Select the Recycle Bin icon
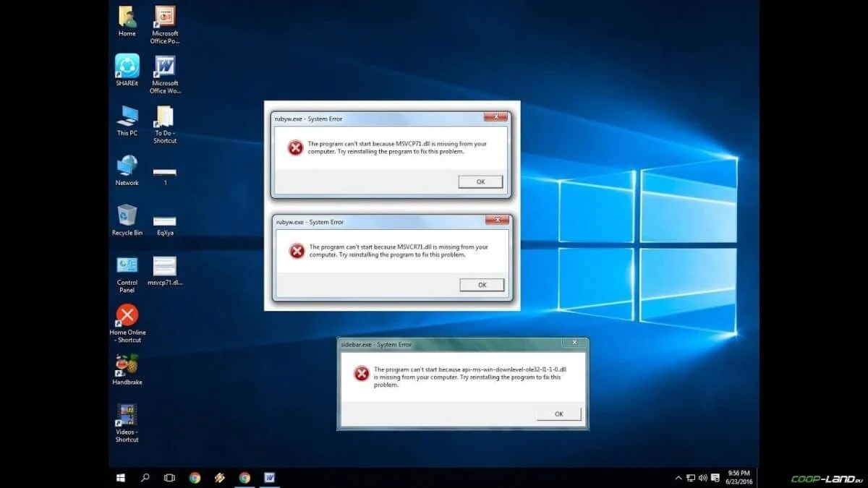The width and height of the screenshot is (868, 488). (127, 215)
